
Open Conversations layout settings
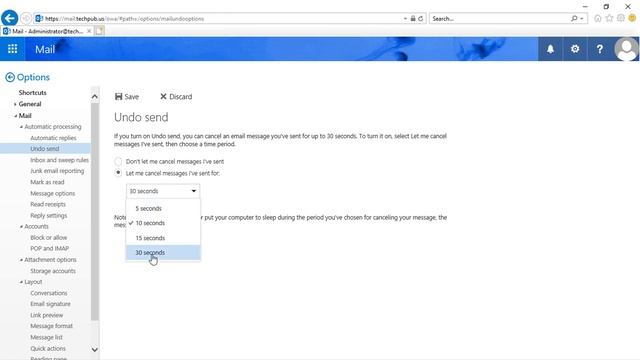49,293
